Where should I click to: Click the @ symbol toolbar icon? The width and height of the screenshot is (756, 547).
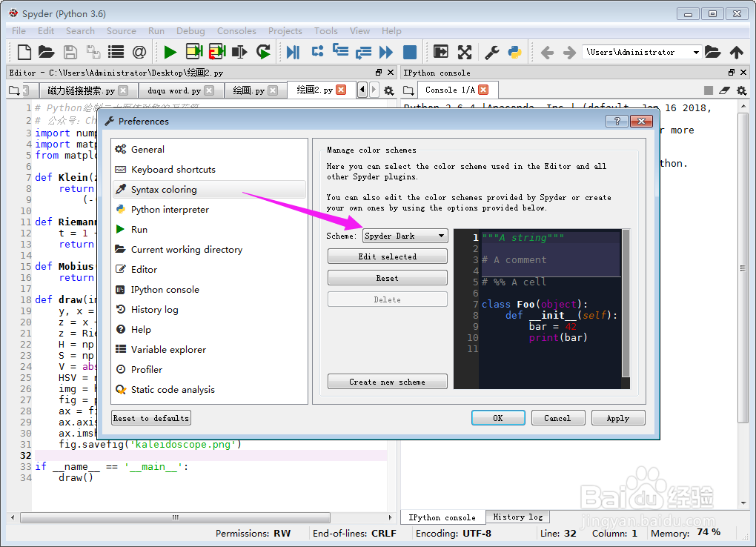coord(139,52)
